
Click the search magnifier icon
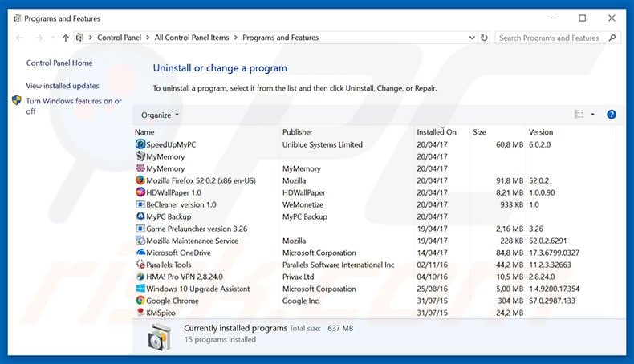(x=612, y=38)
